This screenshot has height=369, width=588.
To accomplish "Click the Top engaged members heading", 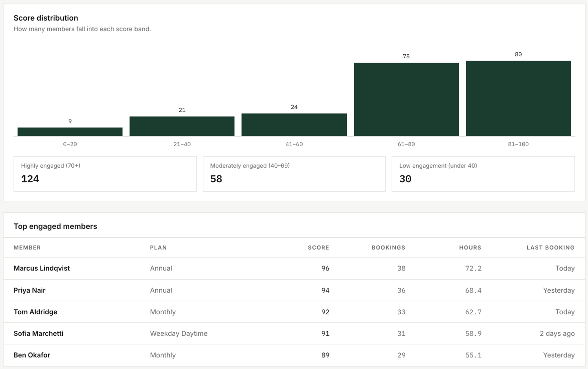I will click(55, 226).
